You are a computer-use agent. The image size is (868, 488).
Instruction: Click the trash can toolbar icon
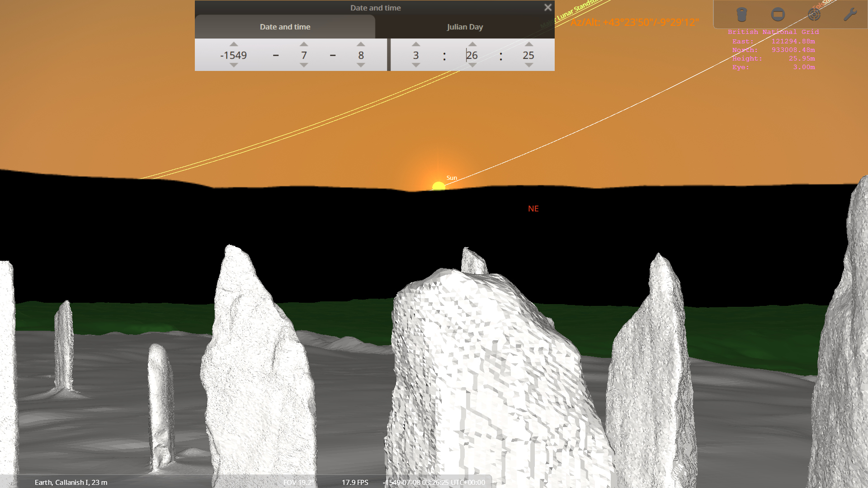coord(742,14)
